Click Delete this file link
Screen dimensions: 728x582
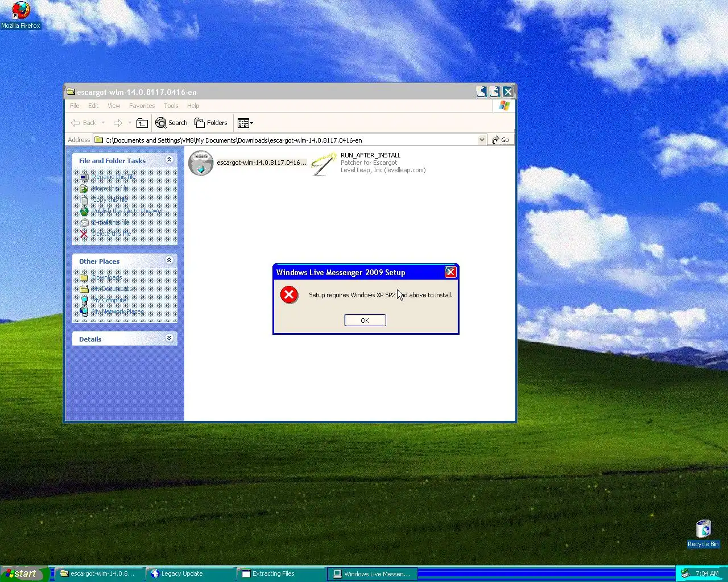coord(111,234)
